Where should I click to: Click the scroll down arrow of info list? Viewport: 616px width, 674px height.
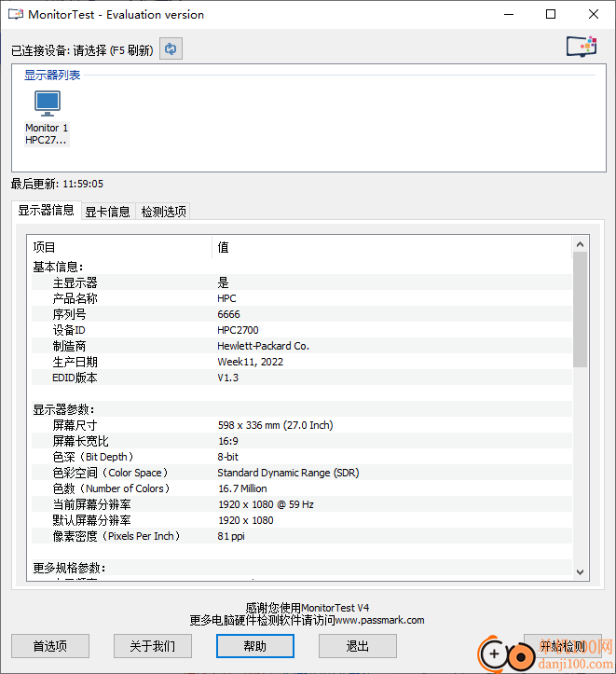[x=580, y=572]
